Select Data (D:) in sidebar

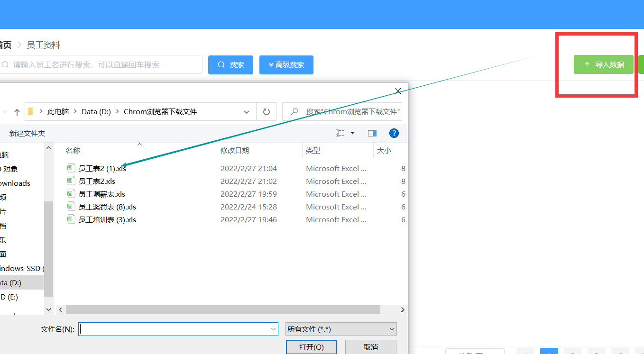click(x=14, y=282)
